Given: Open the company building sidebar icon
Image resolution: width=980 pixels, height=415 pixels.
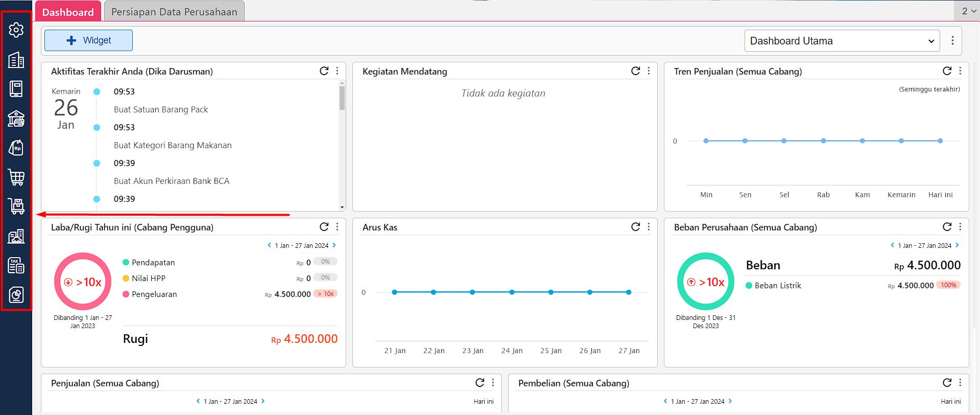Looking at the screenshot, I should [x=16, y=60].
